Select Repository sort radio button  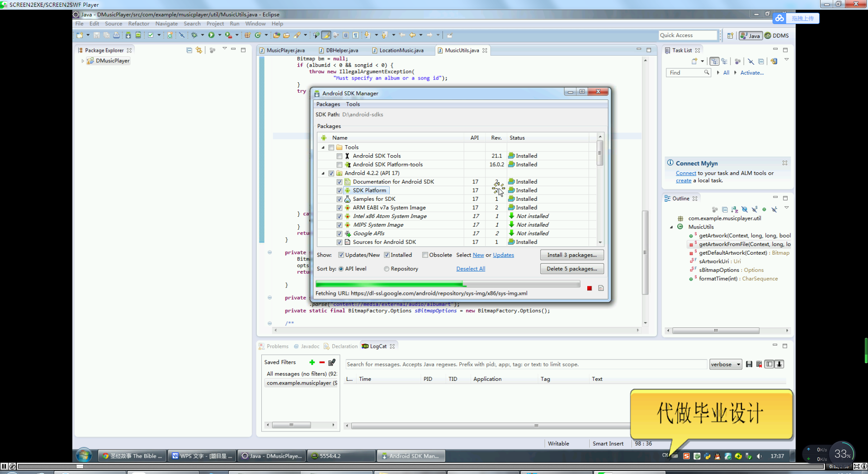[x=387, y=269]
